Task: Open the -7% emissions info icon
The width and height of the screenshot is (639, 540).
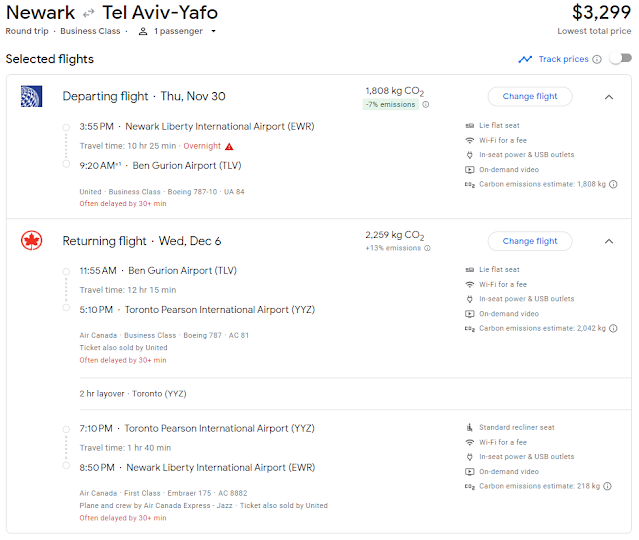Action: point(425,104)
